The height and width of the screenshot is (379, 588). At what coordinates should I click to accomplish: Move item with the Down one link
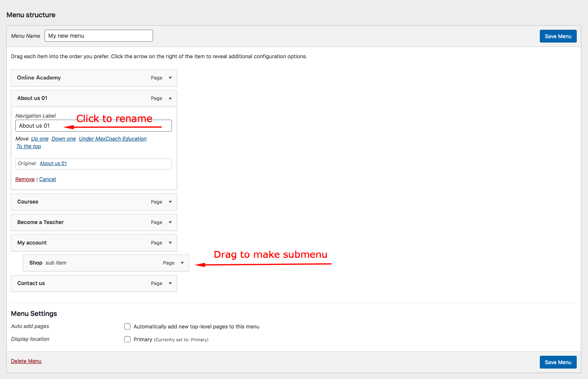pyautogui.click(x=63, y=139)
